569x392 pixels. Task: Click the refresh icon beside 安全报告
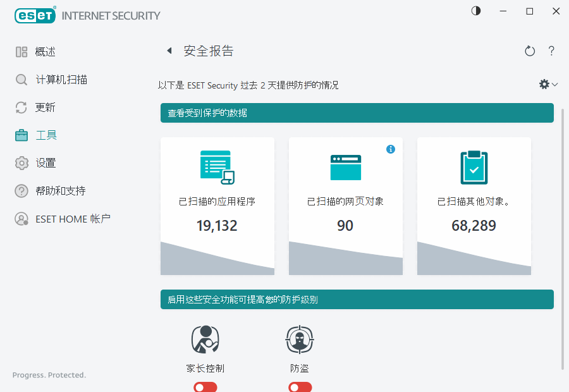[530, 51]
